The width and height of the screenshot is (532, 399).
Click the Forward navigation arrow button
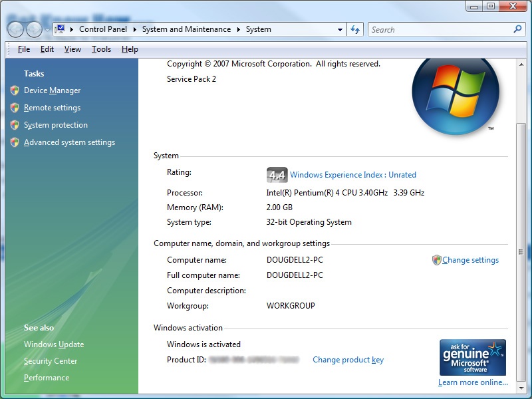pyautogui.click(x=35, y=30)
